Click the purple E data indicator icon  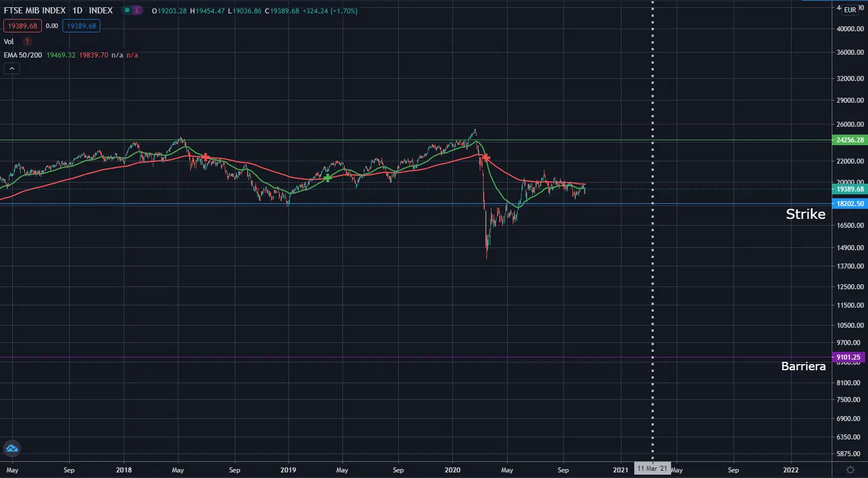click(x=137, y=11)
